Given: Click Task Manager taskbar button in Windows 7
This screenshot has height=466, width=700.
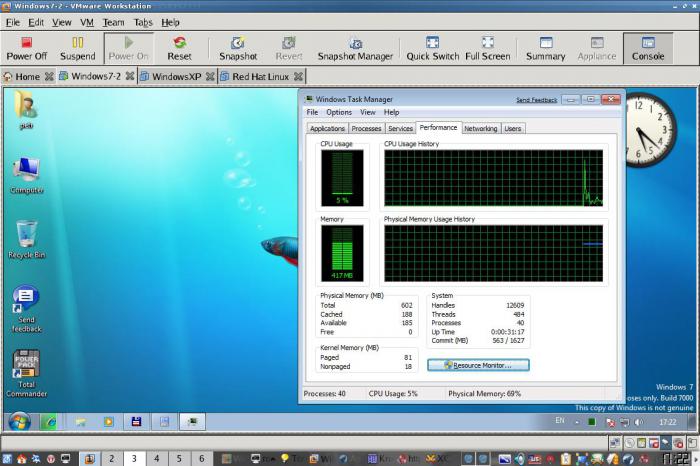Looking at the screenshot, I should (192, 422).
